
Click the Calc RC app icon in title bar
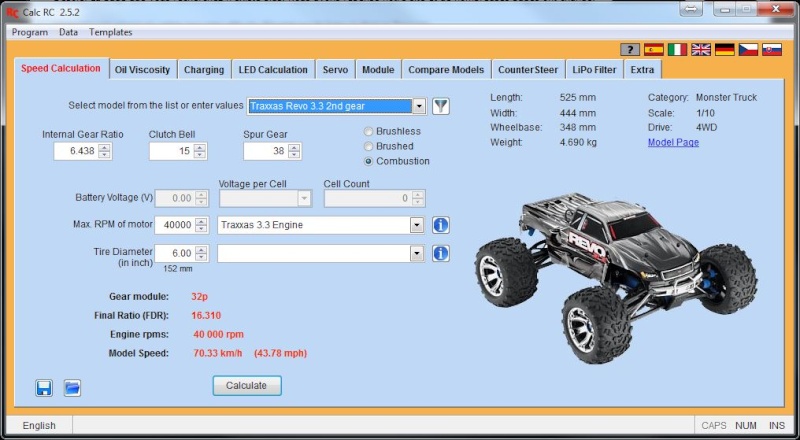coord(12,12)
